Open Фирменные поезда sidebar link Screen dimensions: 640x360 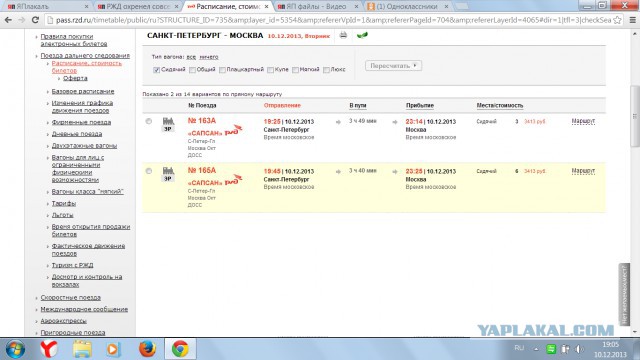(x=81, y=122)
